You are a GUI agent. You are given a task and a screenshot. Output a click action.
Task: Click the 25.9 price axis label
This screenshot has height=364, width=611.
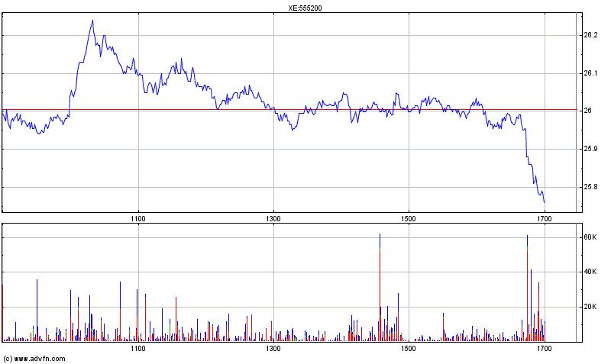click(x=590, y=149)
